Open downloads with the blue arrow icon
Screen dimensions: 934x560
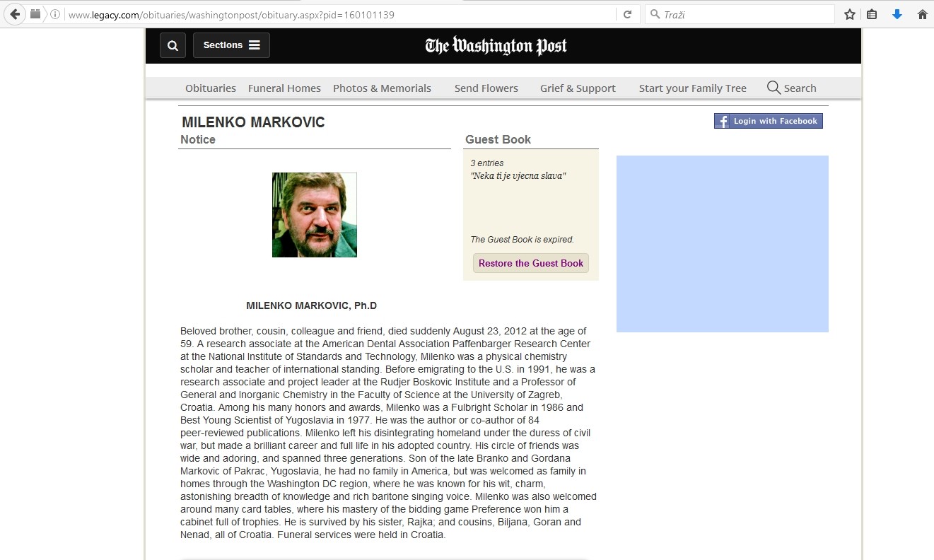point(897,14)
